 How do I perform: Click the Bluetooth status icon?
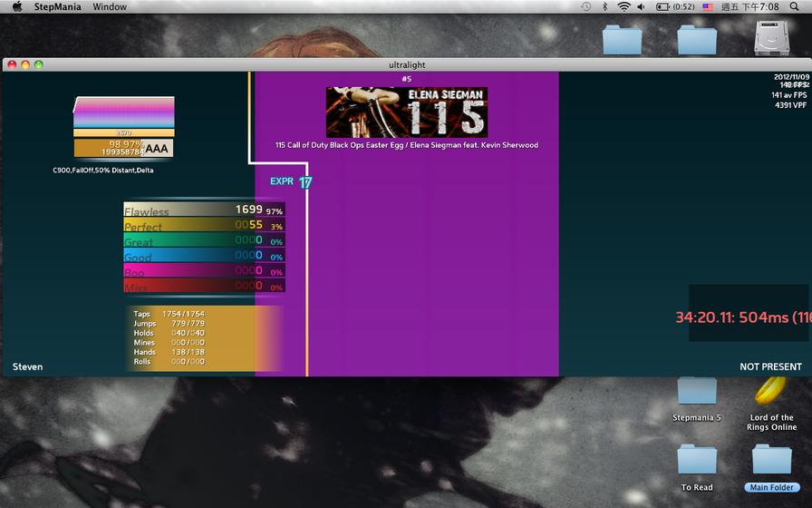(604, 6)
